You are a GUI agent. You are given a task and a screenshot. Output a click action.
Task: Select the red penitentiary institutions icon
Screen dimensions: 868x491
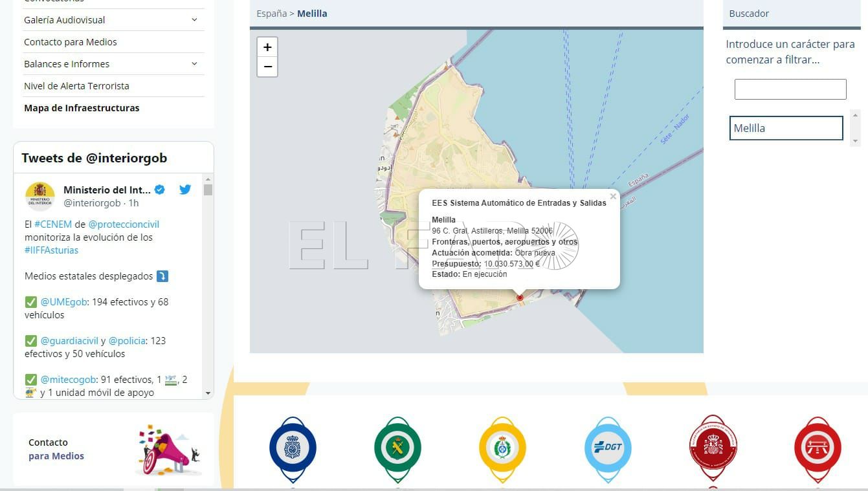(817, 446)
